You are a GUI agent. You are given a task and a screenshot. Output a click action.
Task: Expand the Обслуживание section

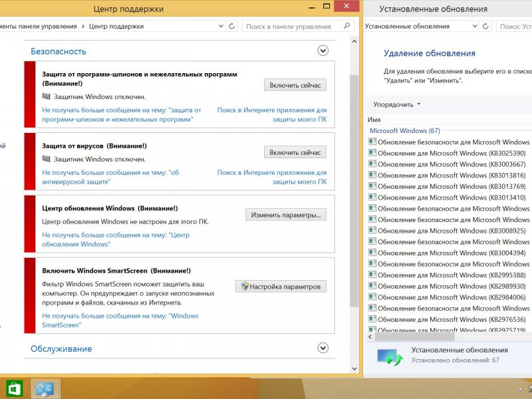point(323,348)
